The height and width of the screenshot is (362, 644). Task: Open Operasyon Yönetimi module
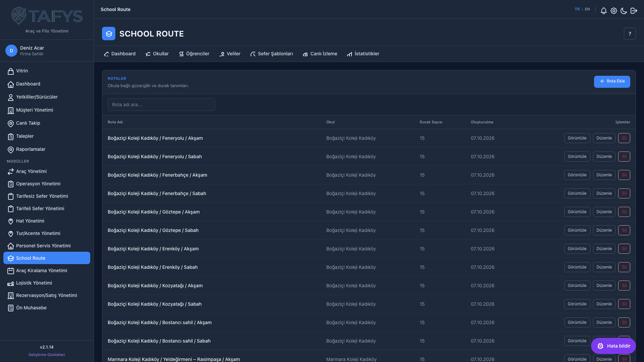47,184
